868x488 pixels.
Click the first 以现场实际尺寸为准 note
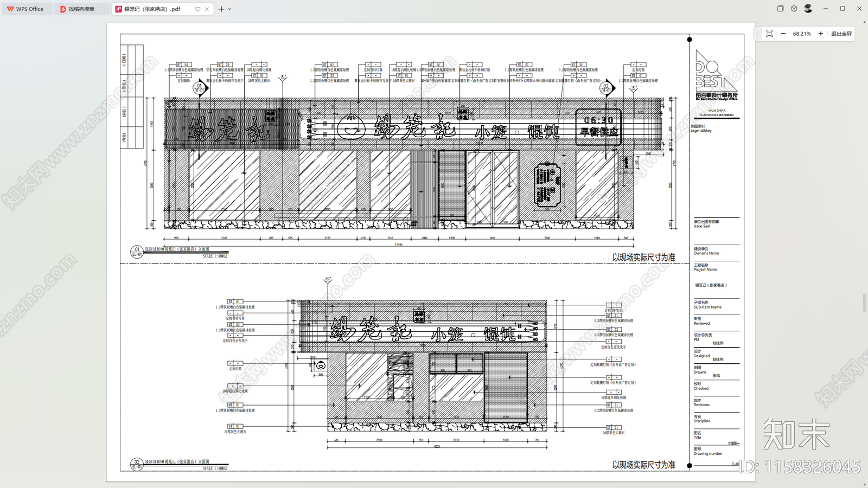643,258
